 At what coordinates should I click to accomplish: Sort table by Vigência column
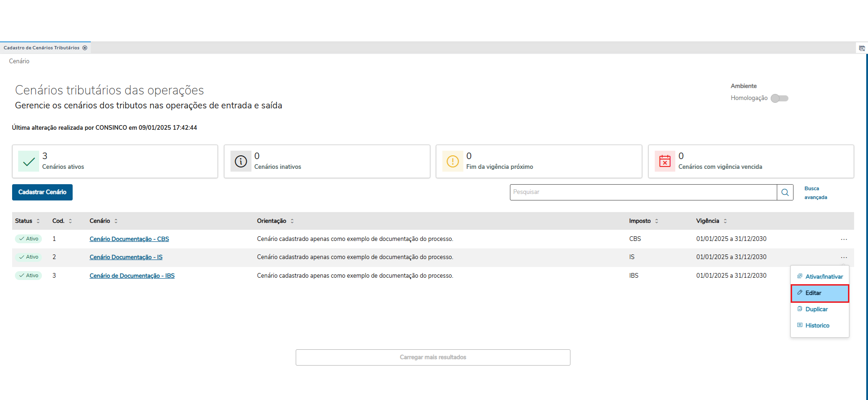725,221
